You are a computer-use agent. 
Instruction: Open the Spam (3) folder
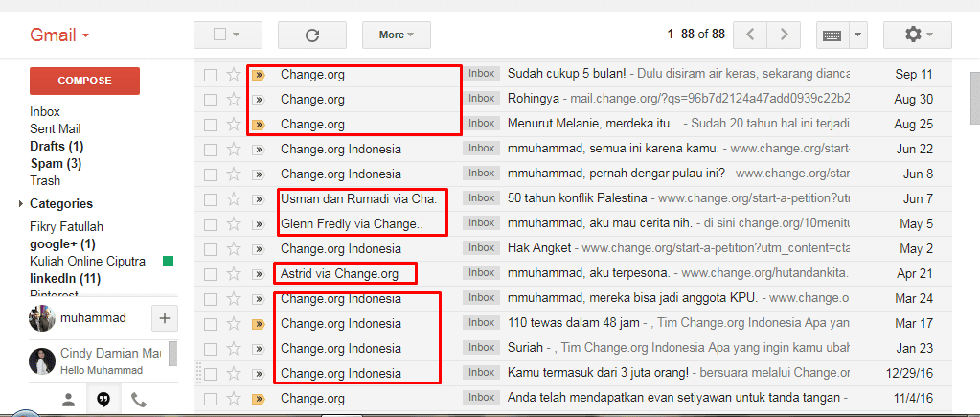56,164
